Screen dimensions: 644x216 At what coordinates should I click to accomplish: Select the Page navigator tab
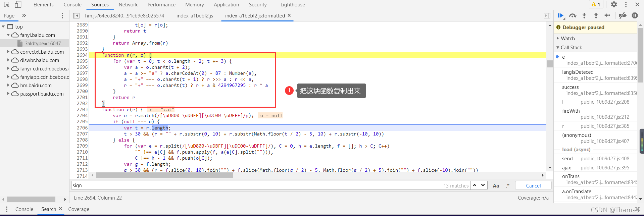(9, 15)
